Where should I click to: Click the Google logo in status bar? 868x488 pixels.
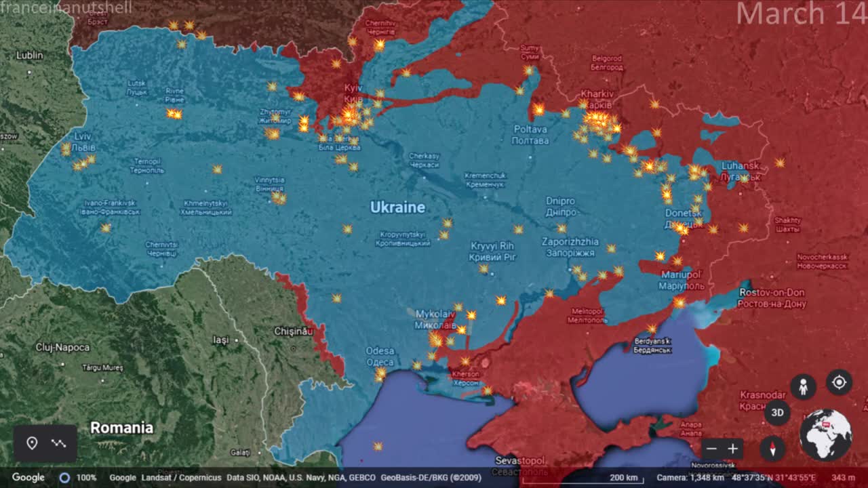pyautogui.click(x=28, y=478)
